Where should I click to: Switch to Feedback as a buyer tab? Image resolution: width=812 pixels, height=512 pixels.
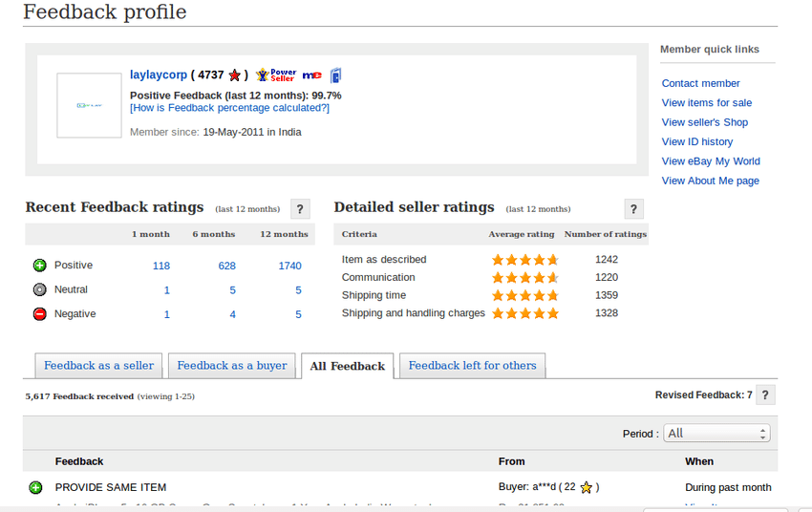coord(232,366)
